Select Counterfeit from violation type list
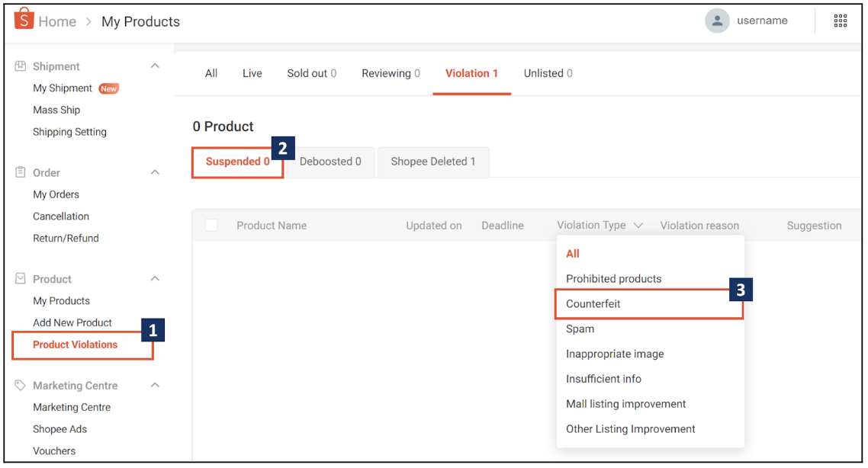This screenshot has width=868, height=468. coord(593,304)
